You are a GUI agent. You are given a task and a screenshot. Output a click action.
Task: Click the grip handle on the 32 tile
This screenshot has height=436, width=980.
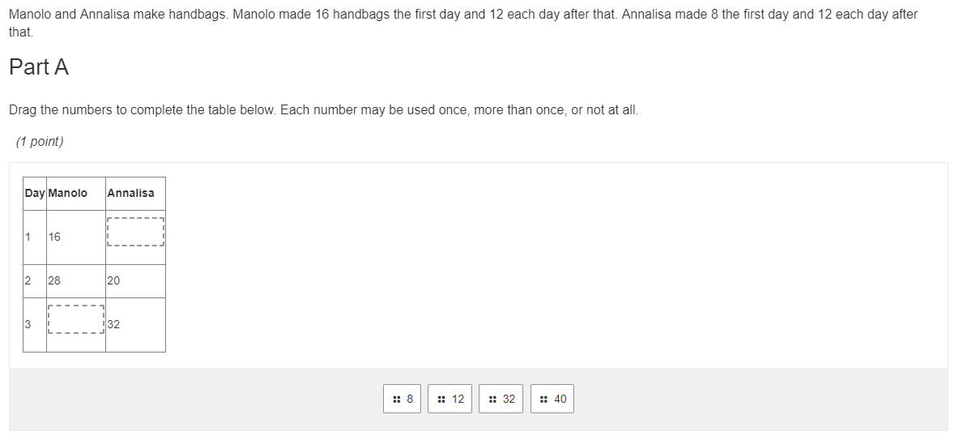coord(493,399)
